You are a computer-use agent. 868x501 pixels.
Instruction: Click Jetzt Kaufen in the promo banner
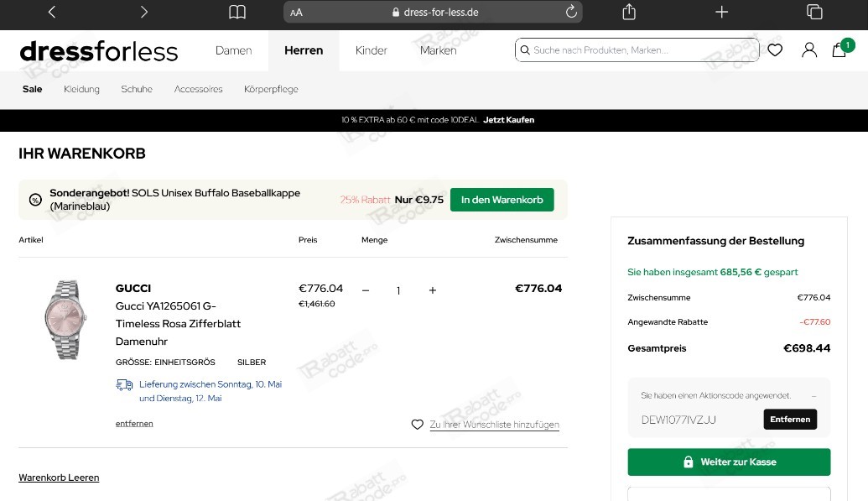pyautogui.click(x=508, y=120)
